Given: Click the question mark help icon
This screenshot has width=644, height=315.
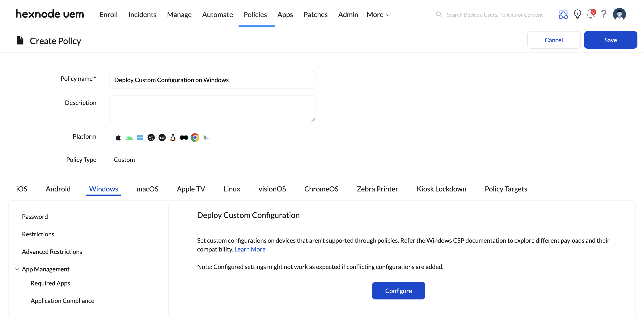Looking at the screenshot, I should (603, 14).
